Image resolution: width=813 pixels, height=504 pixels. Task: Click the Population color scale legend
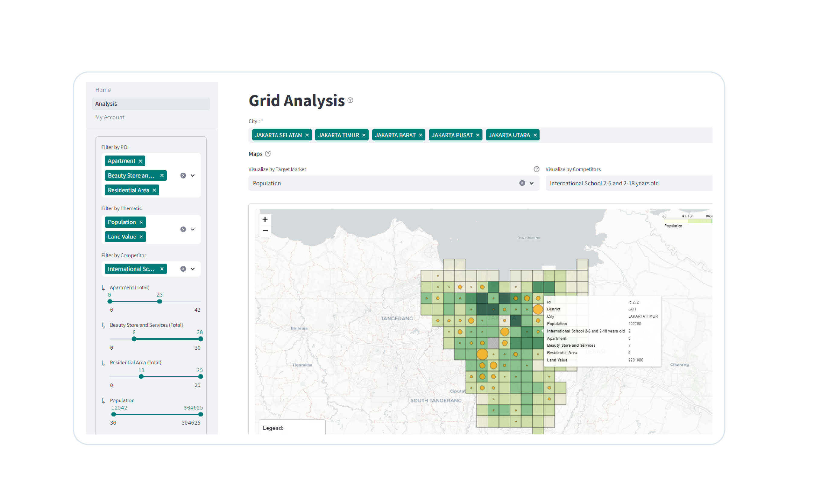688,221
